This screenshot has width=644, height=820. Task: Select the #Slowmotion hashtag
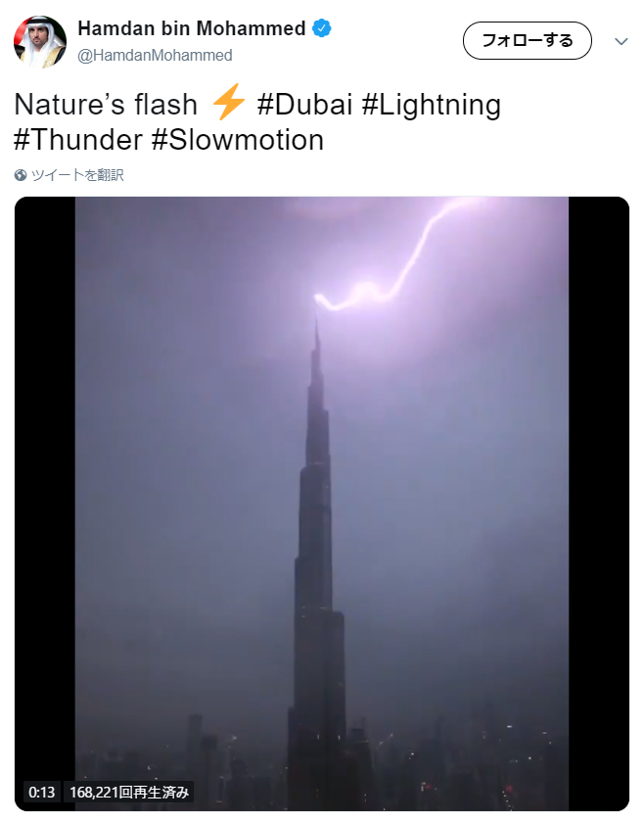[238, 140]
